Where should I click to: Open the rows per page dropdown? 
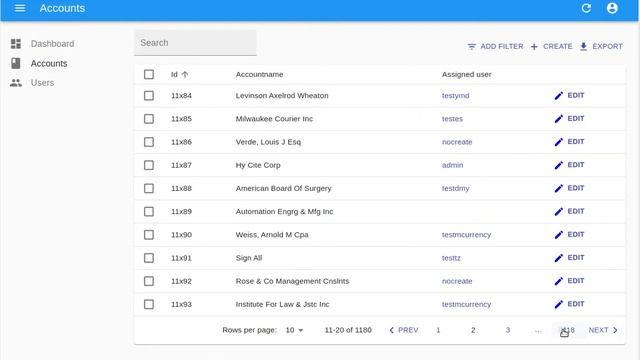coord(294,330)
